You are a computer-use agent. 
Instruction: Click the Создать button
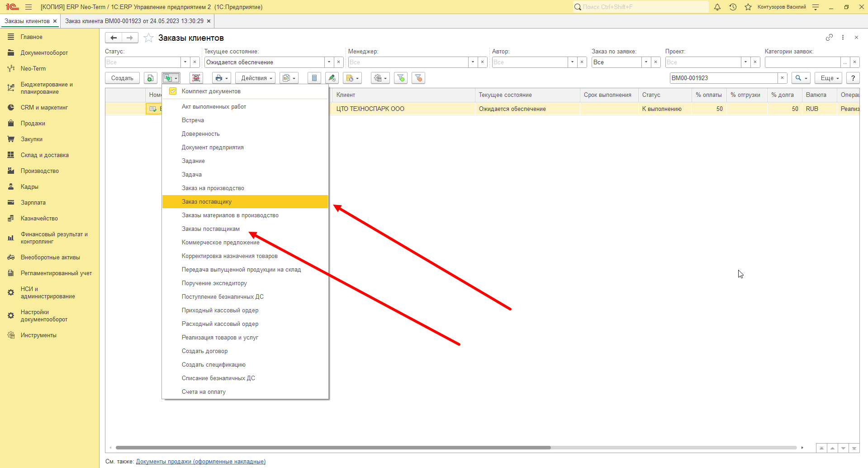[122, 78]
